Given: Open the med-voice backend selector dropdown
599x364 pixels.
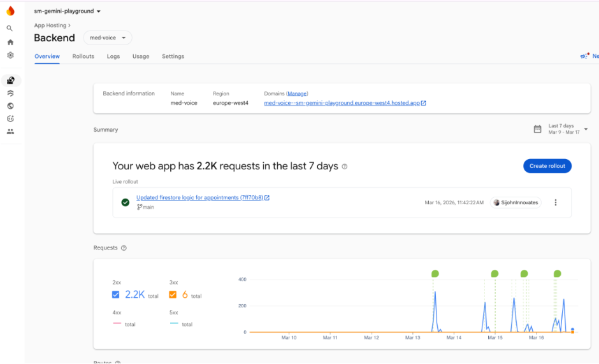Looking at the screenshot, I should (x=108, y=38).
